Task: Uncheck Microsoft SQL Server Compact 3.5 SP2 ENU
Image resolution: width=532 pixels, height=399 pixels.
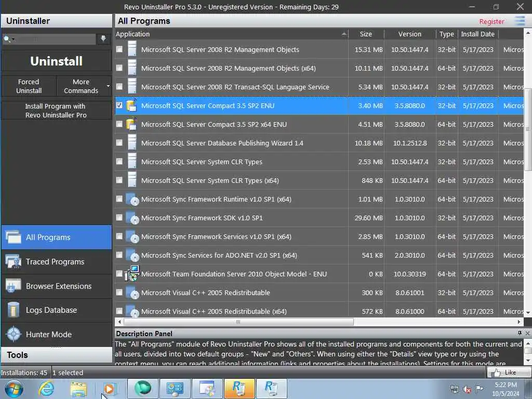Action: pyautogui.click(x=119, y=105)
